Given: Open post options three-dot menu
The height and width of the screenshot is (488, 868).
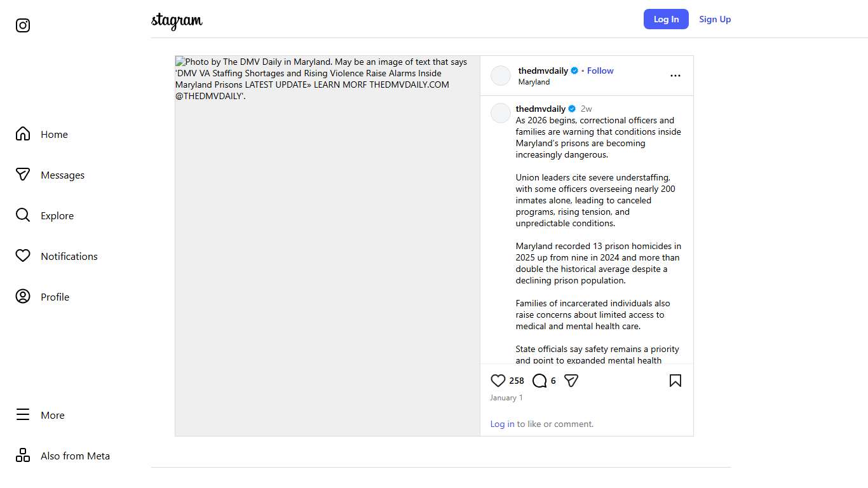Looking at the screenshot, I should [x=675, y=76].
